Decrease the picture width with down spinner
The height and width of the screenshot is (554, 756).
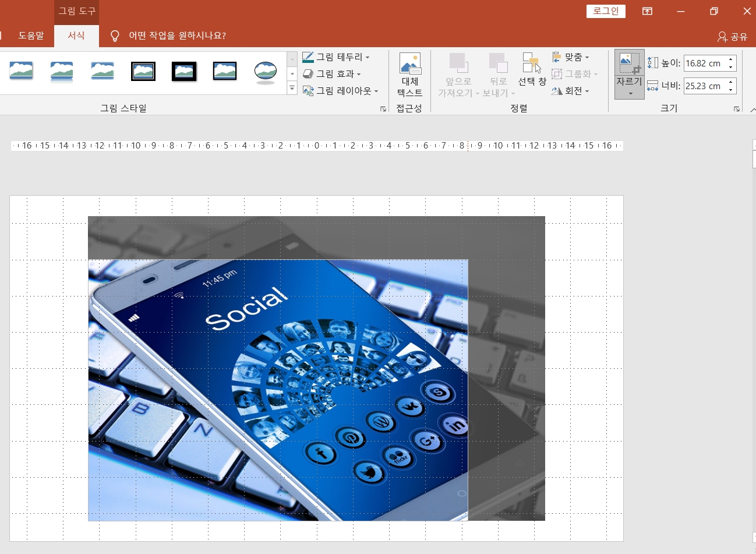pyautogui.click(x=731, y=90)
